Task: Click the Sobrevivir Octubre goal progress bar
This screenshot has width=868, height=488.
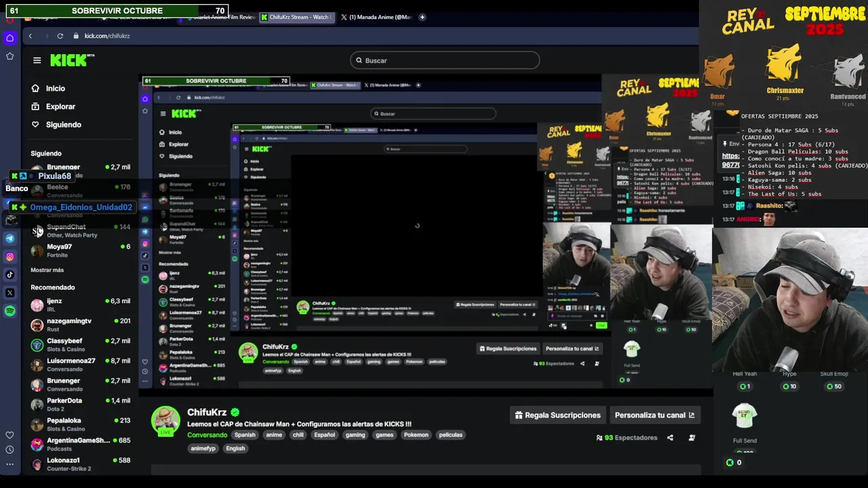Action: pyautogui.click(x=117, y=11)
